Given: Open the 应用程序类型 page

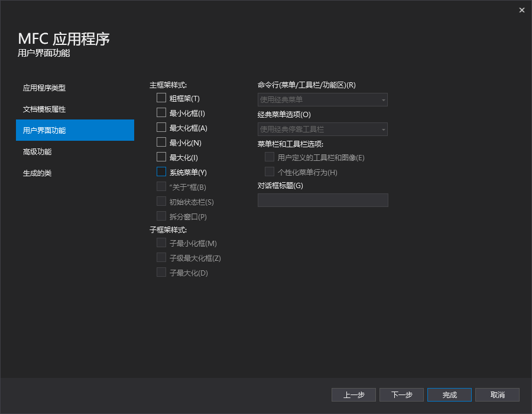Looking at the screenshot, I should click(x=75, y=88).
